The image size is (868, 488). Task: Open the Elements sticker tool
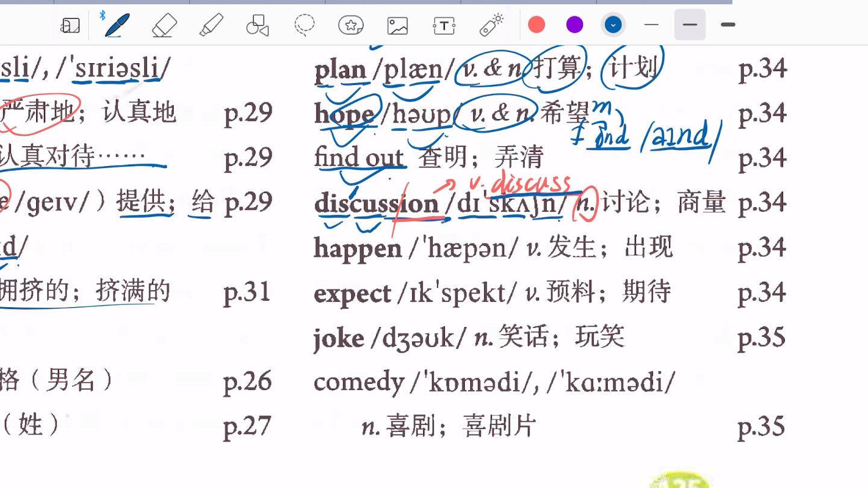(351, 25)
